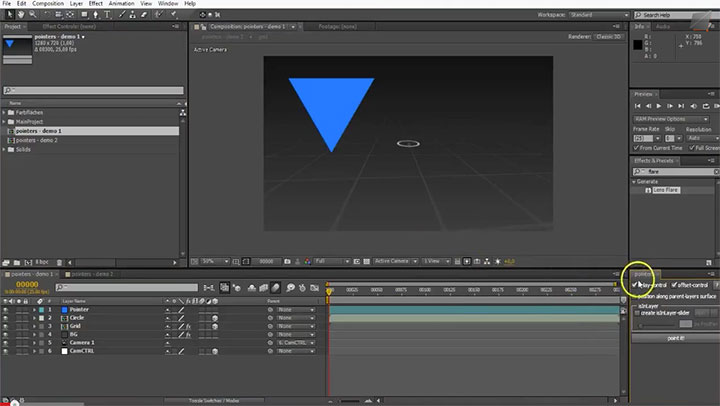Hide the BG layer with its eye toggle
720x406 pixels.
click(6, 335)
